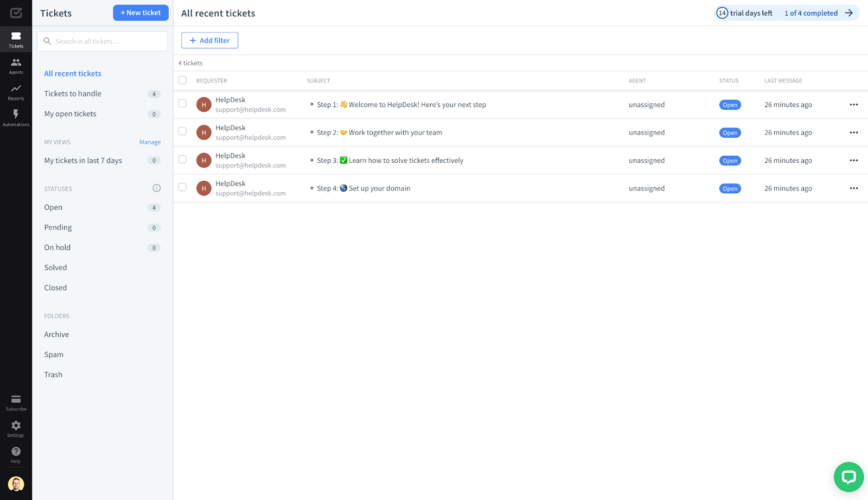This screenshot has height=500, width=868.
Task: Click the Subject column header
Action: tap(318, 80)
